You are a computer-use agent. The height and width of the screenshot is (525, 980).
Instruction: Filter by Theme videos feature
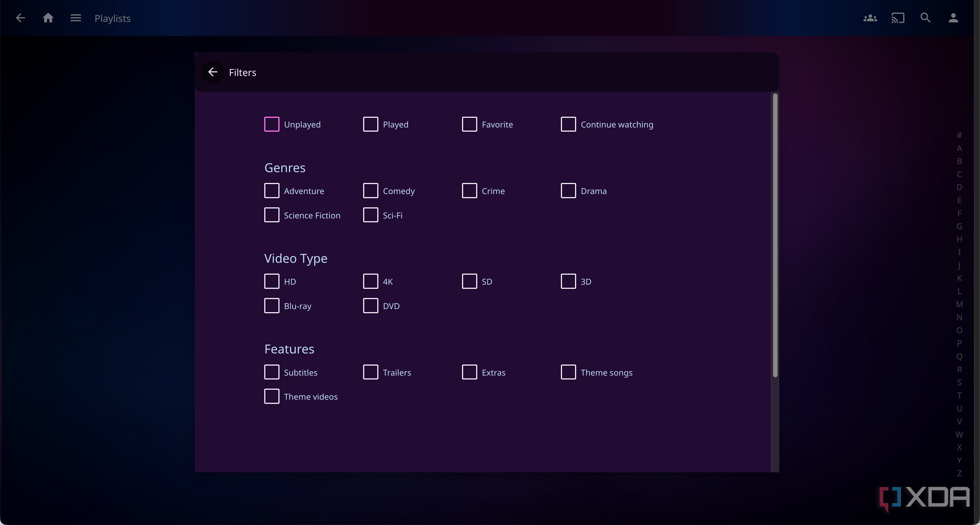[272, 396]
